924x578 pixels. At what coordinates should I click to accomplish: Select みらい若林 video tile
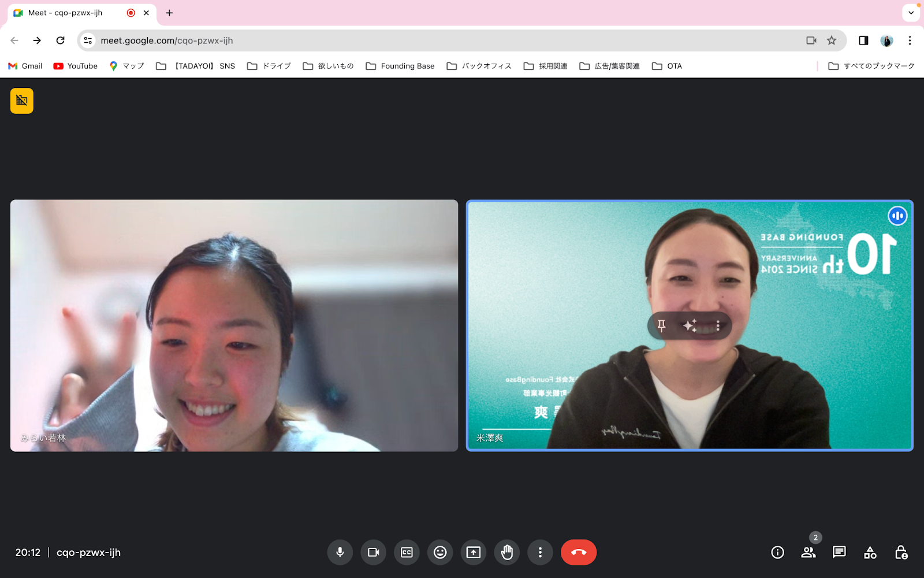tap(234, 325)
